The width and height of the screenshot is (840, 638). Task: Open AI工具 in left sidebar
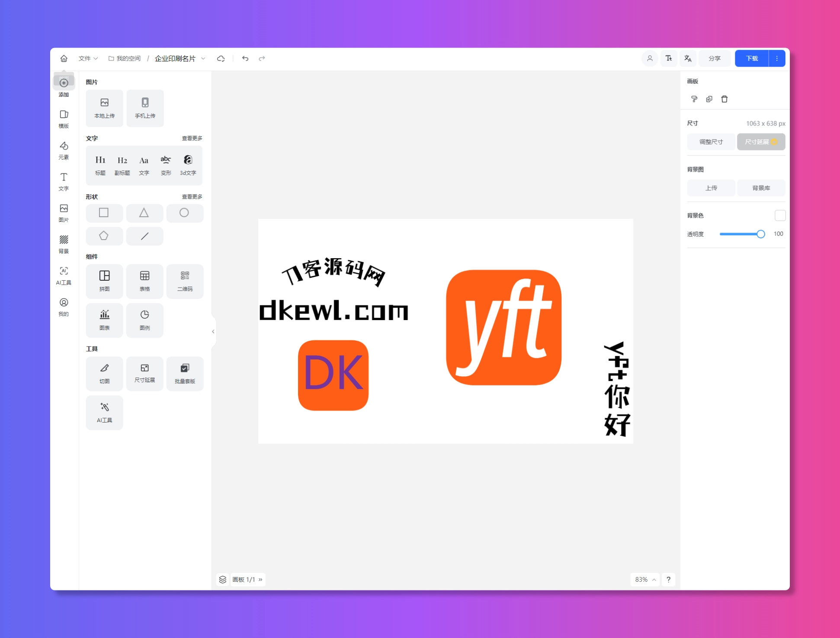pos(64,276)
